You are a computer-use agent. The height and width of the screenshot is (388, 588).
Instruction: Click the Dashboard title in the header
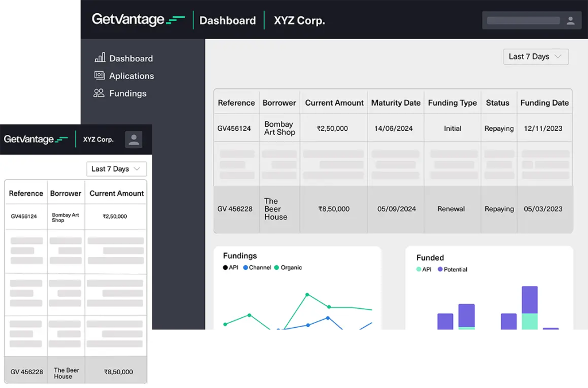[x=227, y=20]
